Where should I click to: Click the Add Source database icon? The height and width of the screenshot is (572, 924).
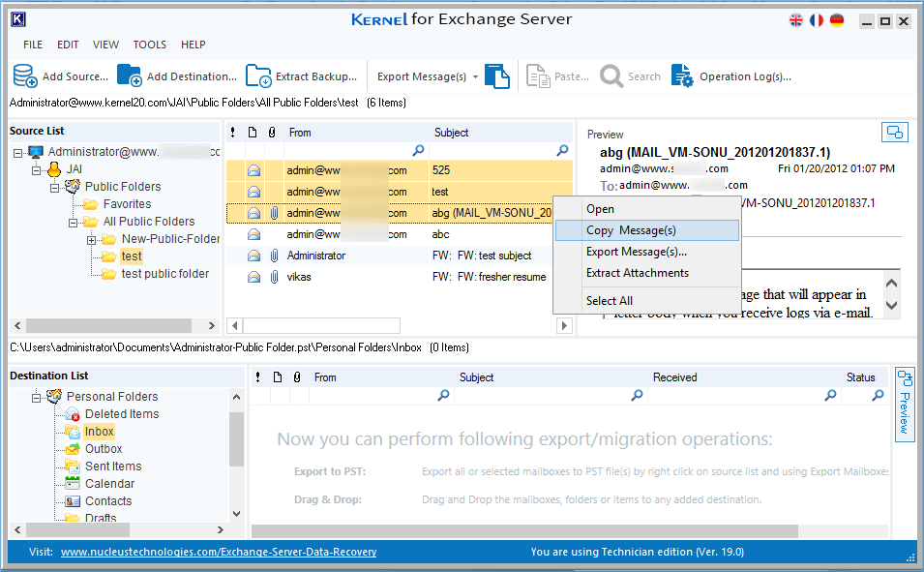(x=25, y=76)
